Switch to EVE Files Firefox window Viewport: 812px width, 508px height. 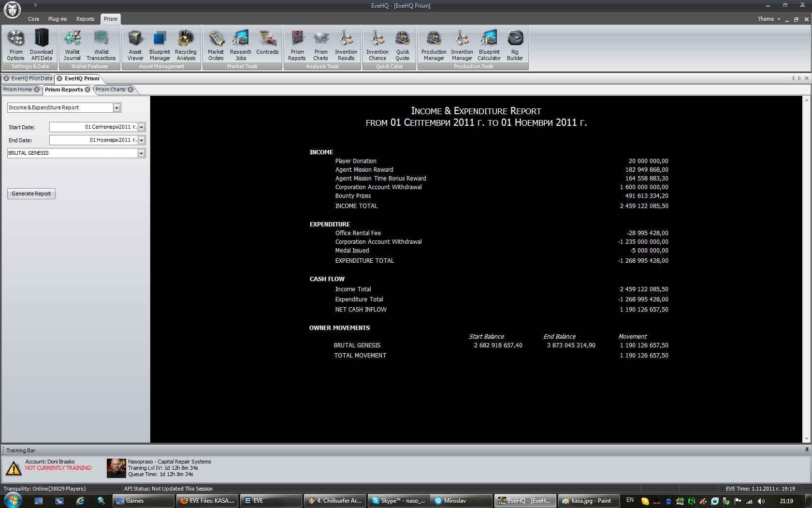point(207,501)
